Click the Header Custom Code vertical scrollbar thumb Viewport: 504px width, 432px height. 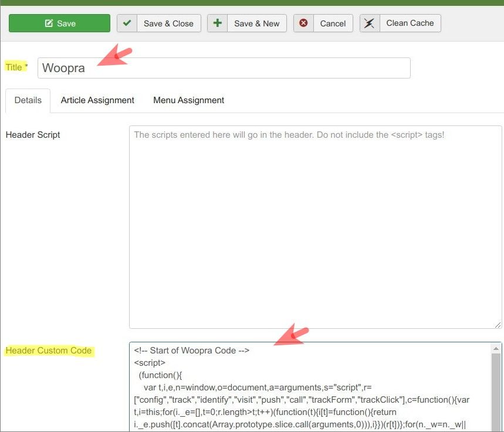pos(496,392)
